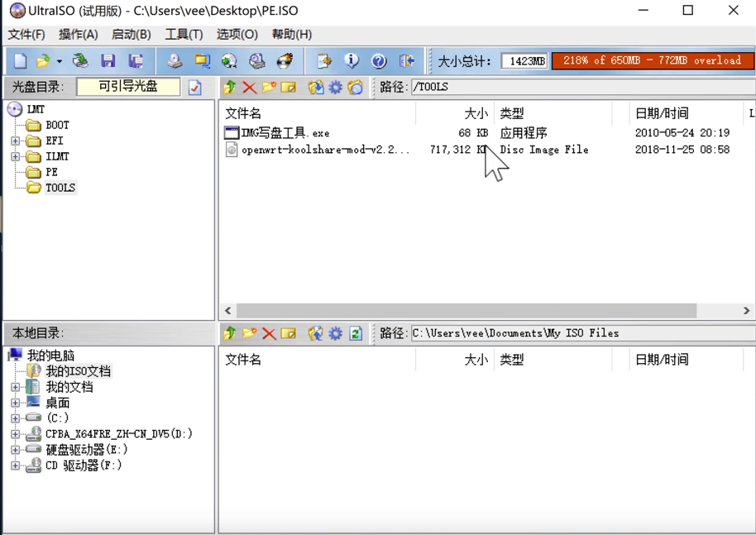This screenshot has width=756, height=535.
Task: Go up one level in the image pane
Action: [229, 88]
